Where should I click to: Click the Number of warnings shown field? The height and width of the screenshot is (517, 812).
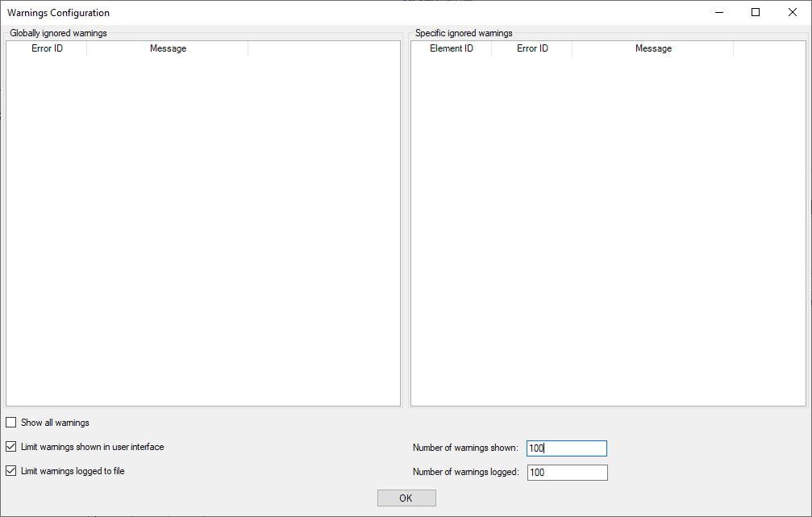(x=567, y=448)
